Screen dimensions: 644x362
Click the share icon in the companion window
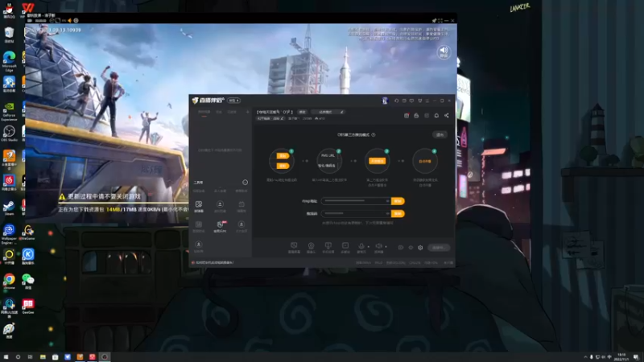[x=447, y=116]
